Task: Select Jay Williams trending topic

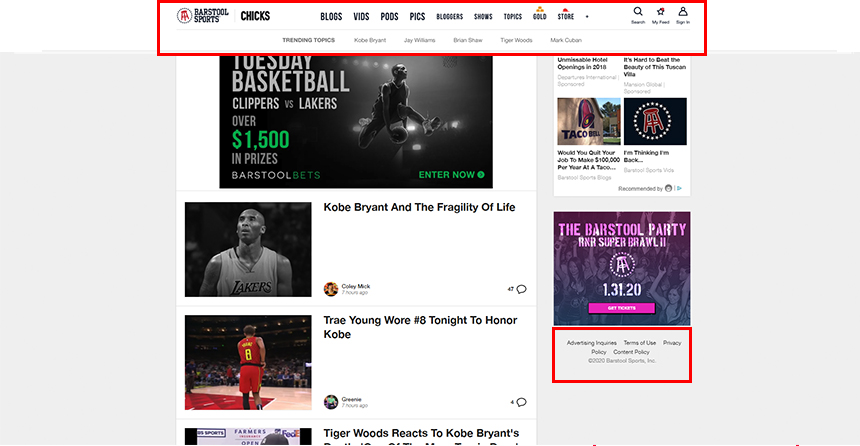Action: click(420, 40)
